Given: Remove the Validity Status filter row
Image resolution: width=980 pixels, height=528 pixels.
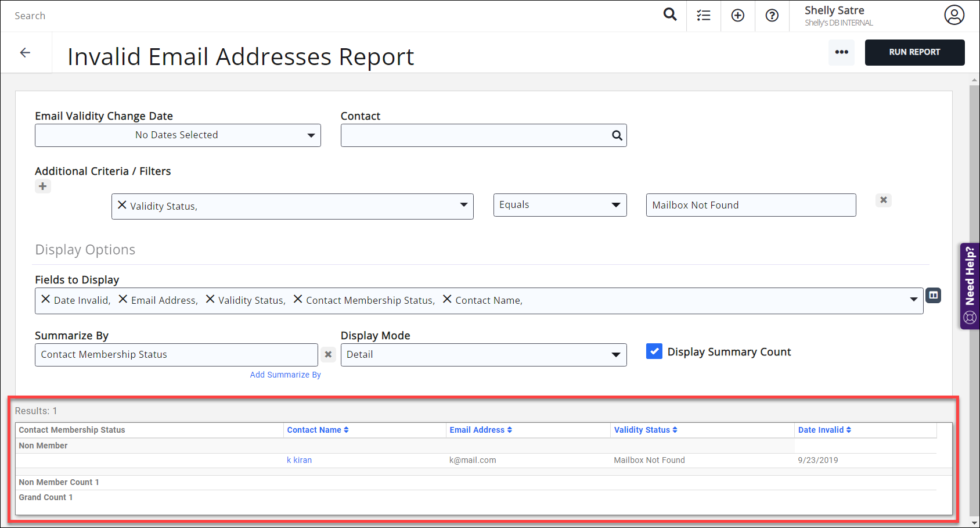Looking at the screenshot, I should click(883, 200).
